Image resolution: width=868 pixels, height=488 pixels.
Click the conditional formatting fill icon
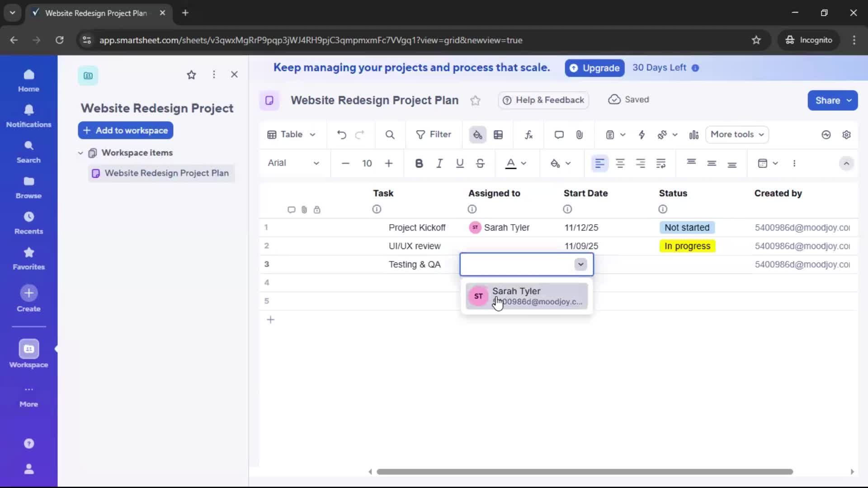click(478, 135)
